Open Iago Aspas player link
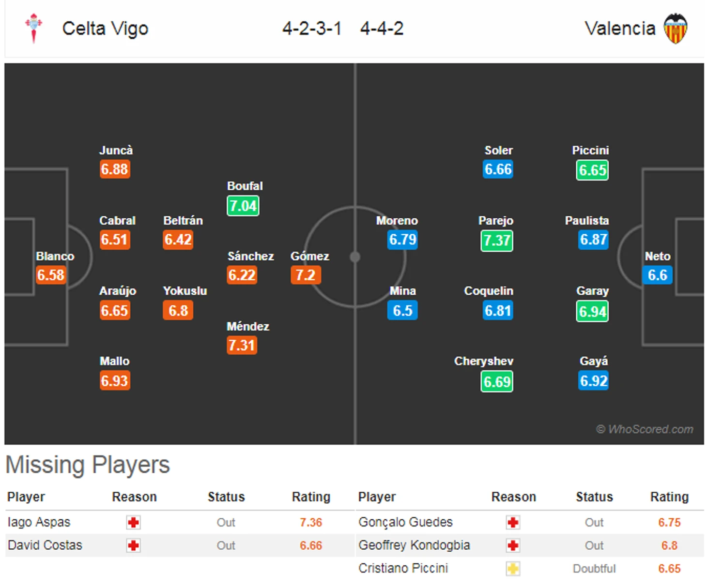This screenshot has width=707, height=588. coord(39,522)
